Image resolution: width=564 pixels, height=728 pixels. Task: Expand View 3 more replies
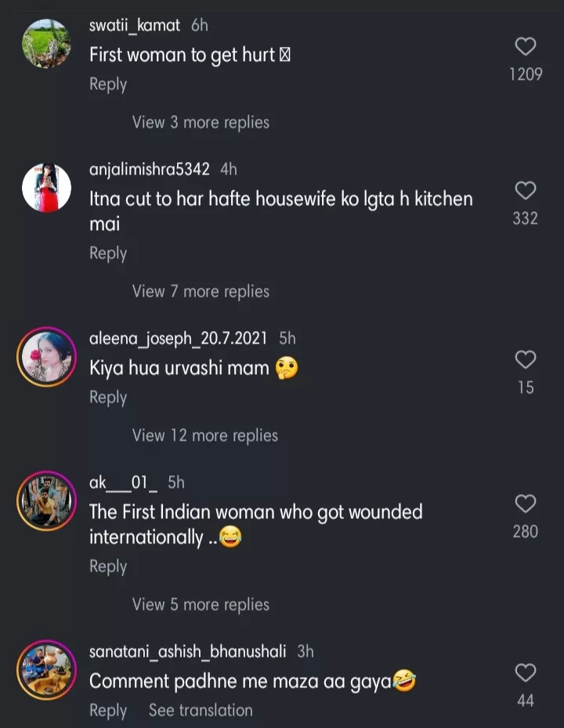pyautogui.click(x=201, y=122)
